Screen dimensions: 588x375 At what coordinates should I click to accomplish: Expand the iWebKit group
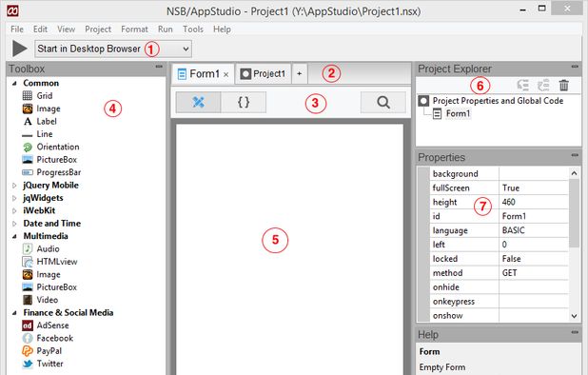click(x=14, y=210)
